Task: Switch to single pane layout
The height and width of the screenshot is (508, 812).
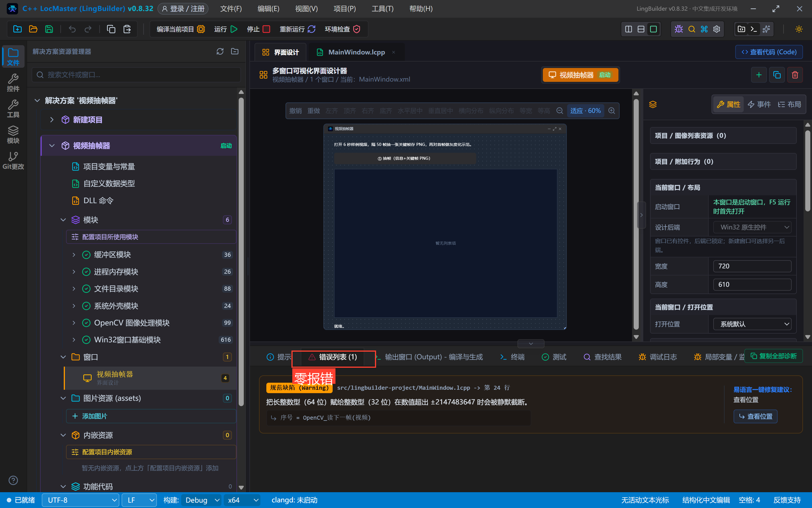Action: click(x=653, y=29)
